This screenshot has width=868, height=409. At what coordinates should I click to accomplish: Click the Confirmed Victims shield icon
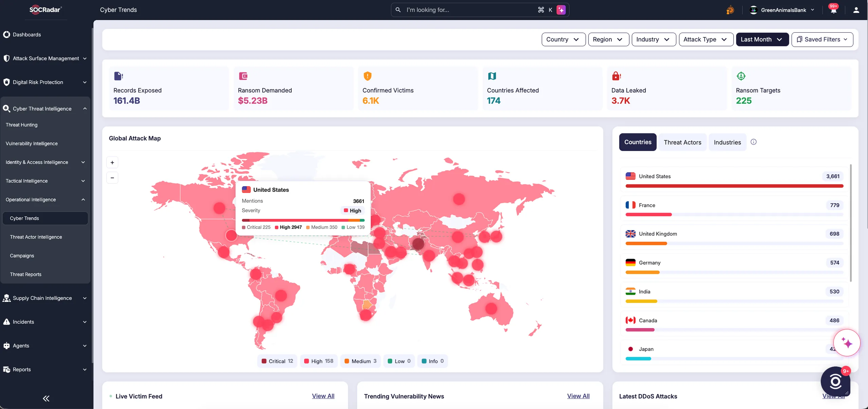[x=367, y=76]
